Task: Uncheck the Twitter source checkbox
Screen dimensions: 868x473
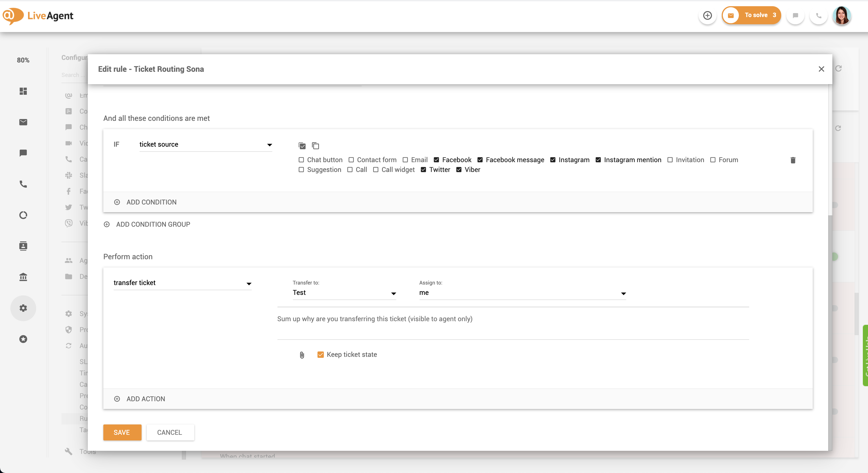Action: coord(424,170)
